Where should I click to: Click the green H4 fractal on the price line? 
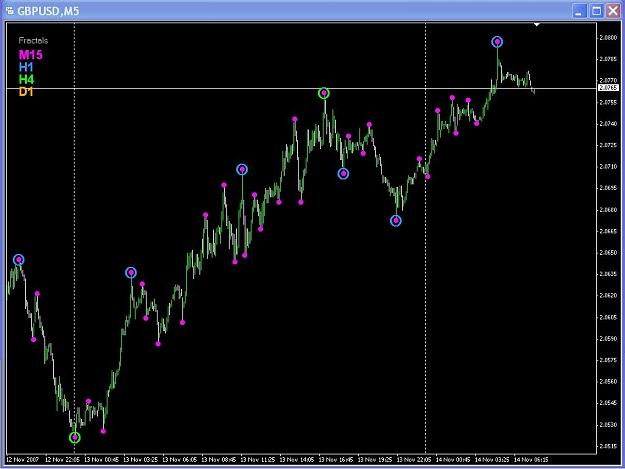[x=324, y=93]
